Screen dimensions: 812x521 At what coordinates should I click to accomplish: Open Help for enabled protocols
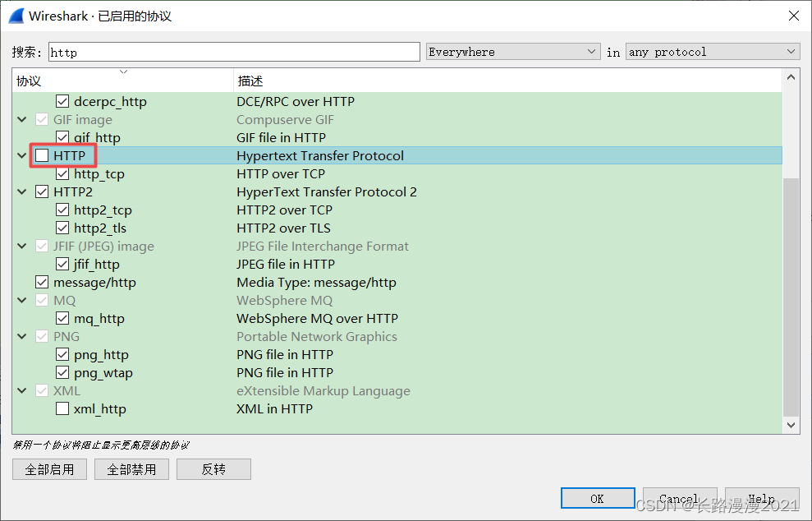[x=762, y=498]
